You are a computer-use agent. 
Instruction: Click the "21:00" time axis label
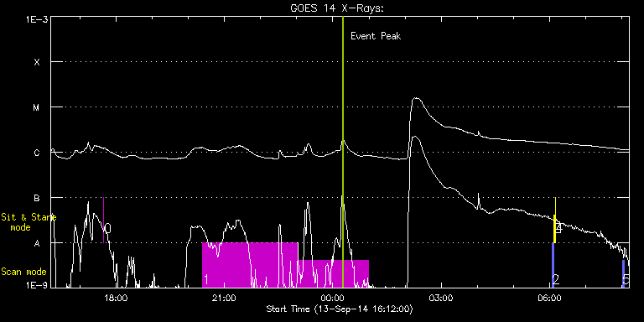(224, 298)
